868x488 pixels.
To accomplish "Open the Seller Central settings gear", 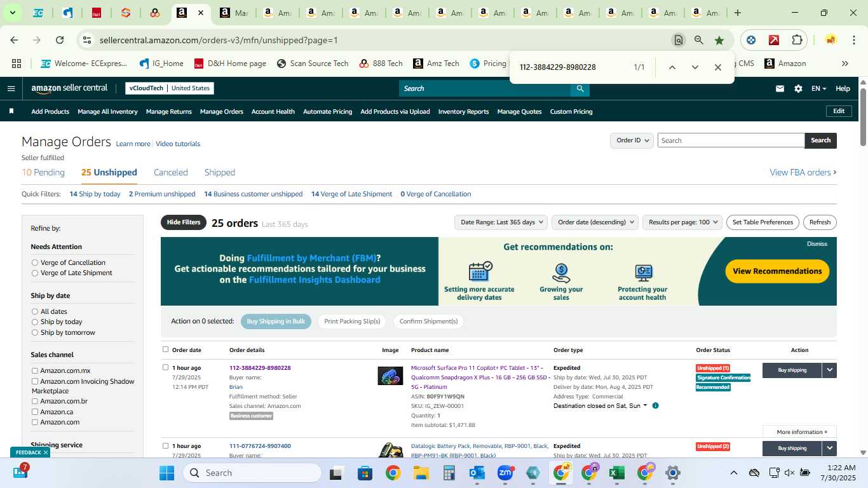I will coord(798,88).
